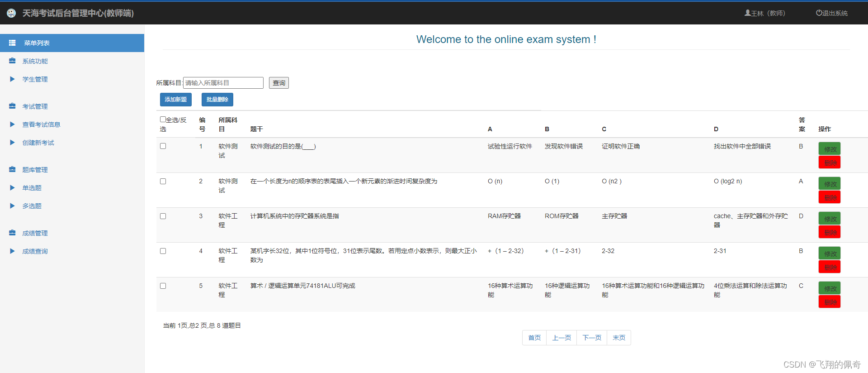
Task: Click the arrow icon beside 多选题
Action: pyautogui.click(x=12, y=206)
